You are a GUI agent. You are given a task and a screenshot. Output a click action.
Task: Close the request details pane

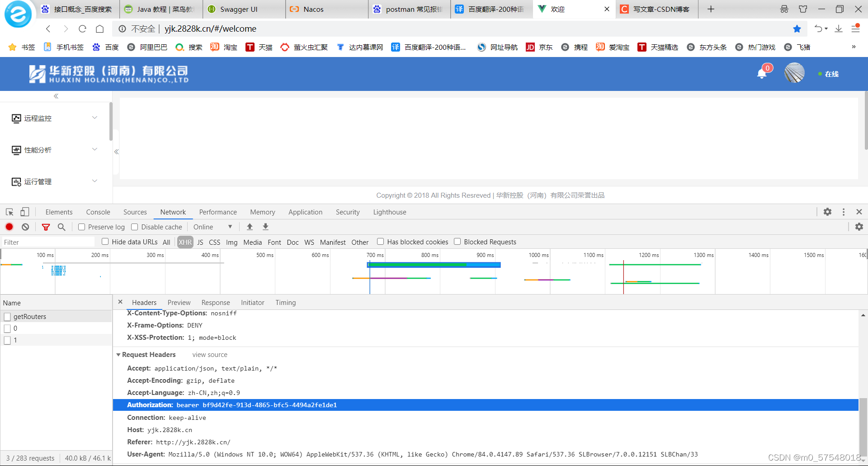(x=120, y=302)
